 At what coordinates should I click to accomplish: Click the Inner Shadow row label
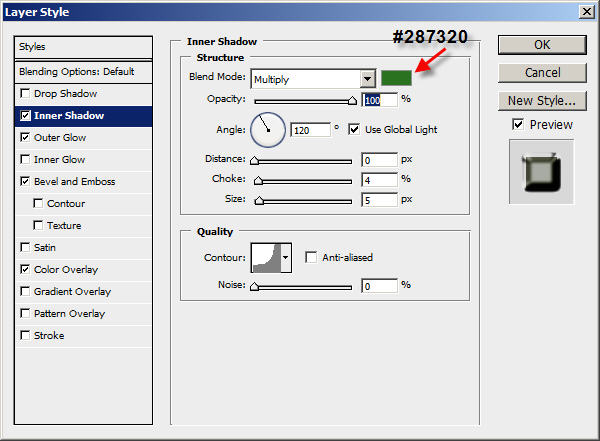[x=69, y=116]
